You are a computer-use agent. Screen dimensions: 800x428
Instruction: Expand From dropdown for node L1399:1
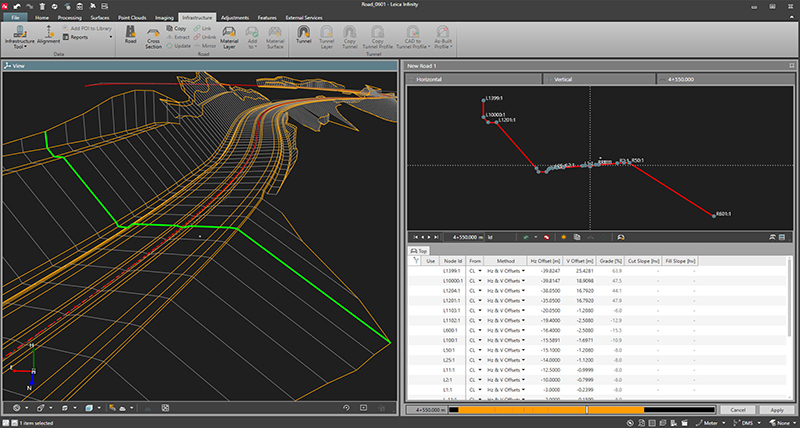coord(479,270)
